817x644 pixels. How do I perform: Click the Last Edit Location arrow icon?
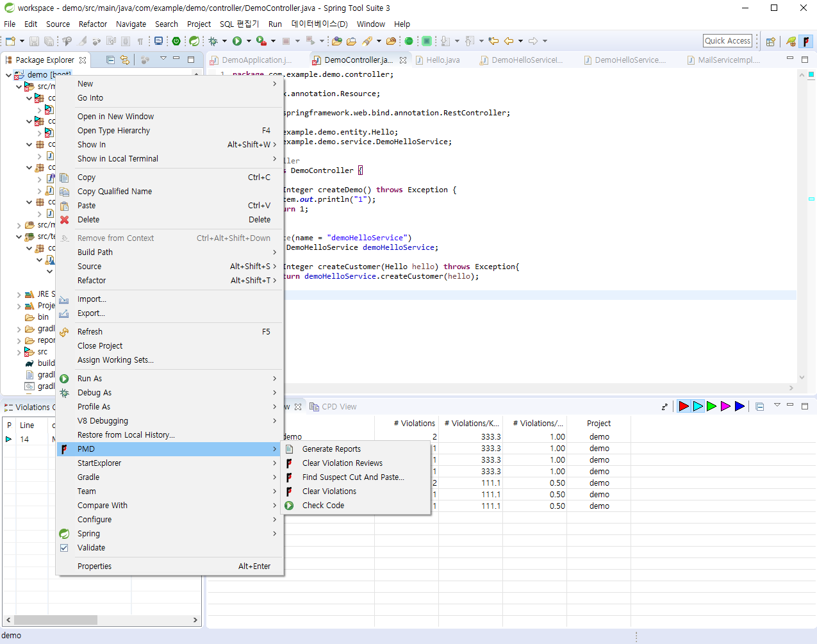(493, 41)
